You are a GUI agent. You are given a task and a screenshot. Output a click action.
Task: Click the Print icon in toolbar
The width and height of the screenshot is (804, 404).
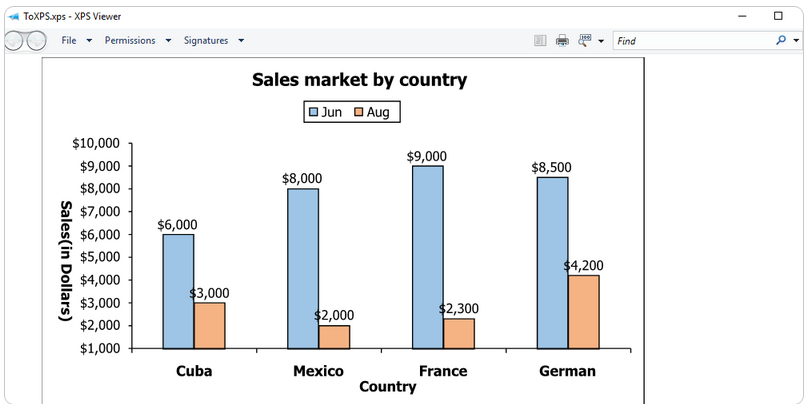562,41
